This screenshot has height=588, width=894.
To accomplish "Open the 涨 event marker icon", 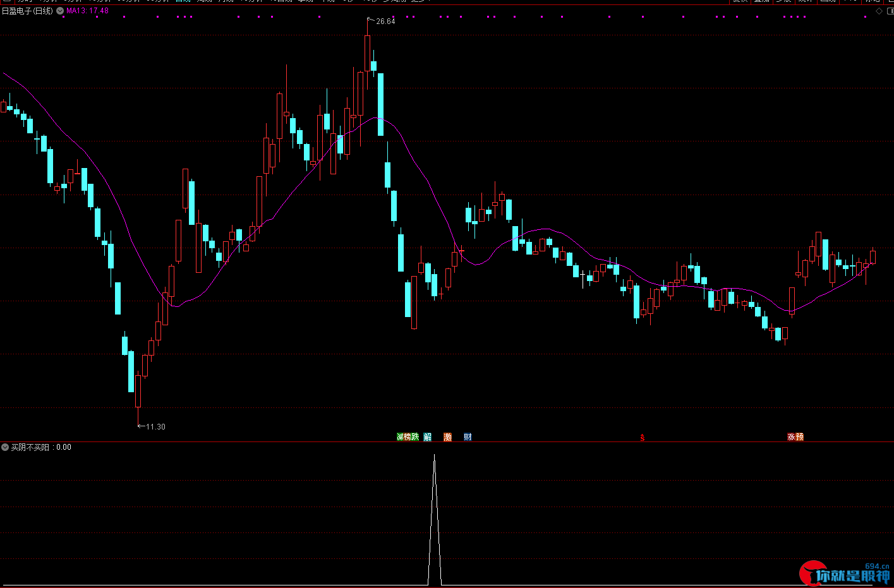I will point(791,437).
